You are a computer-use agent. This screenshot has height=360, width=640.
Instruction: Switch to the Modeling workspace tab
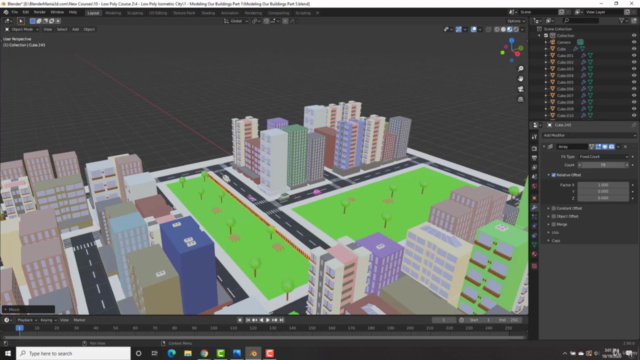[113, 13]
